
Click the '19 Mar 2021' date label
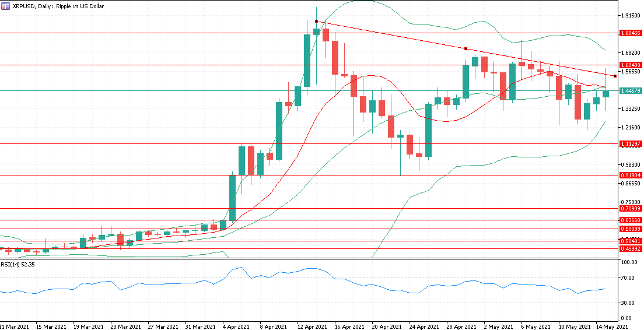coord(89,327)
